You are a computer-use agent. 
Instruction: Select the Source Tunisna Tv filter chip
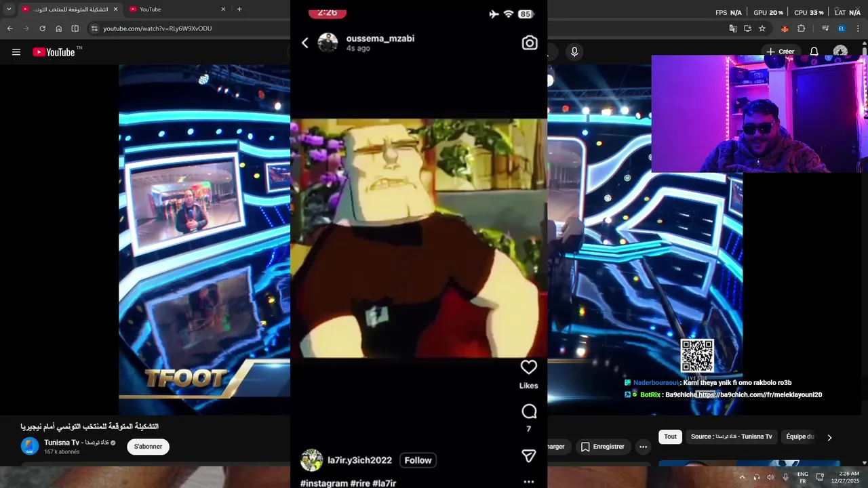[x=731, y=436]
